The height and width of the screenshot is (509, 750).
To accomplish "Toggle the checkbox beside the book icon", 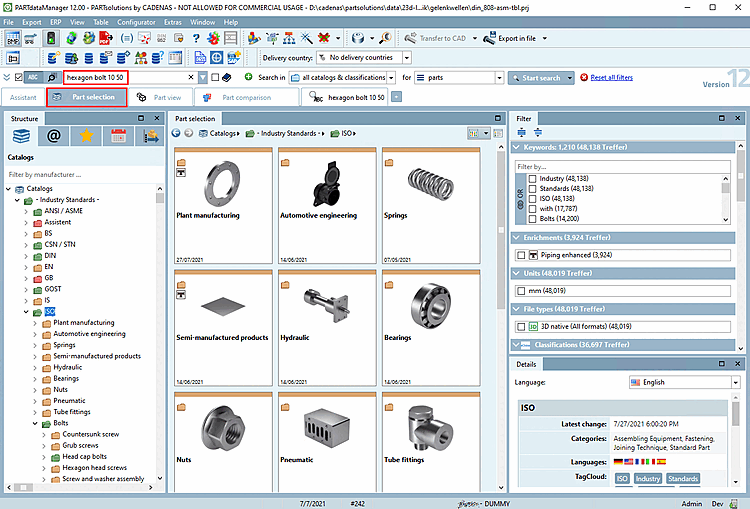I will point(215,77).
